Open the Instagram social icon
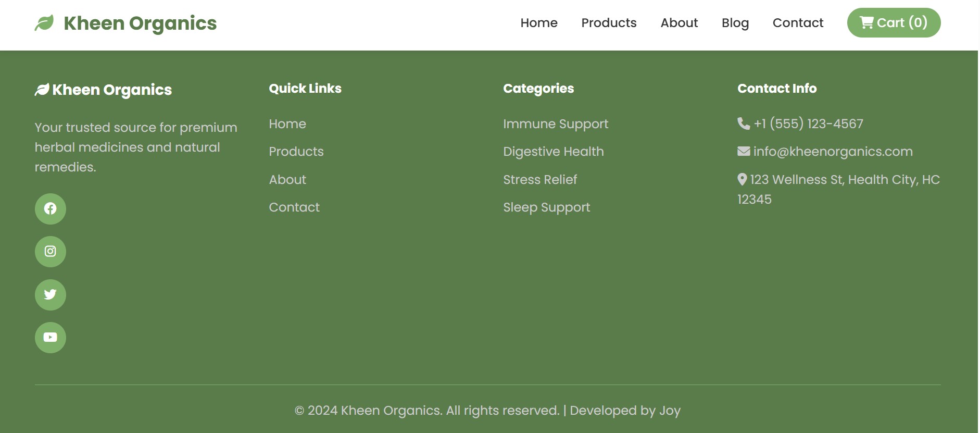Screen dimensions: 980x433 pos(51,252)
